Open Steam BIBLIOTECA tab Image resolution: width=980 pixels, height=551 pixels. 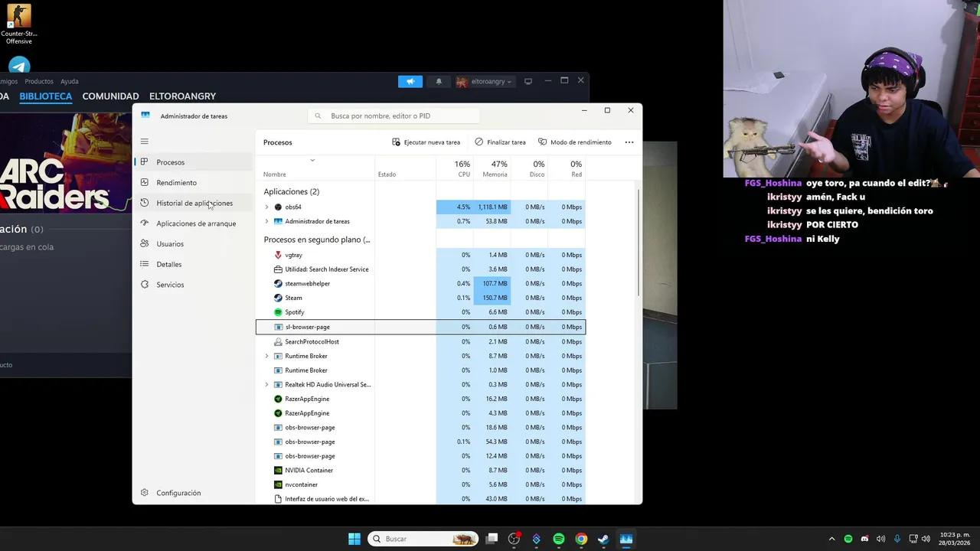[x=46, y=96]
